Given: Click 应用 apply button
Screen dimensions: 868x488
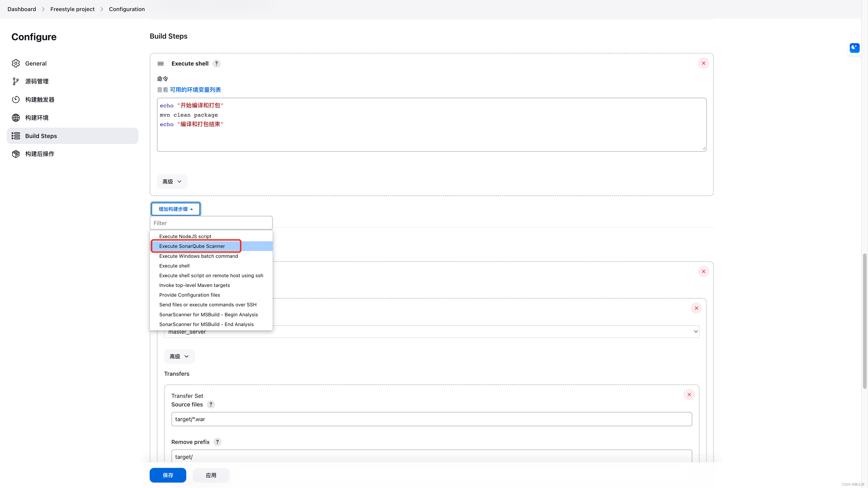Looking at the screenshot, I should 211,475.
